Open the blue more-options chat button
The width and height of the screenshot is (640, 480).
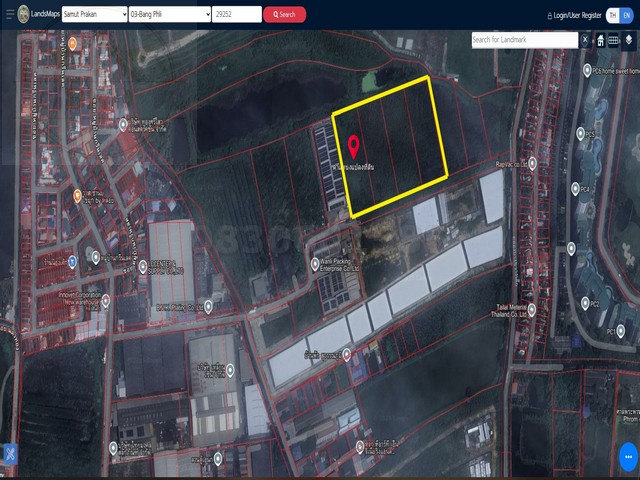tap(627, 458)
